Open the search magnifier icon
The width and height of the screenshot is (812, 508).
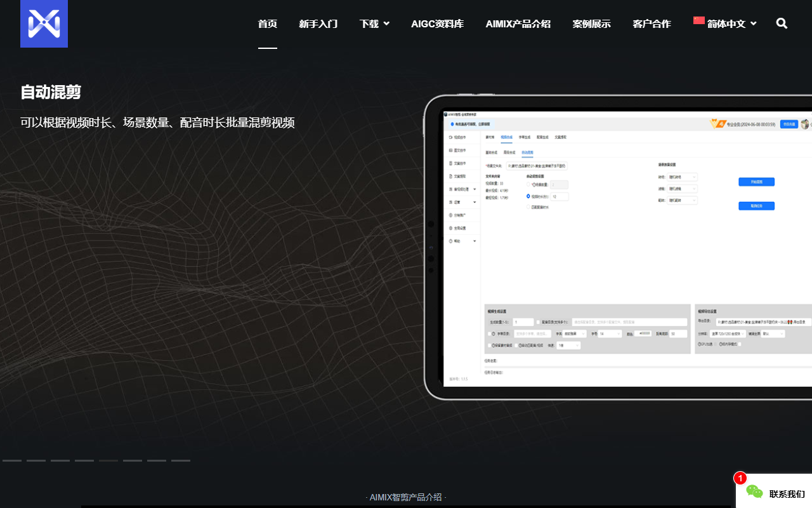pyautogui.click(x=782, y=23)
